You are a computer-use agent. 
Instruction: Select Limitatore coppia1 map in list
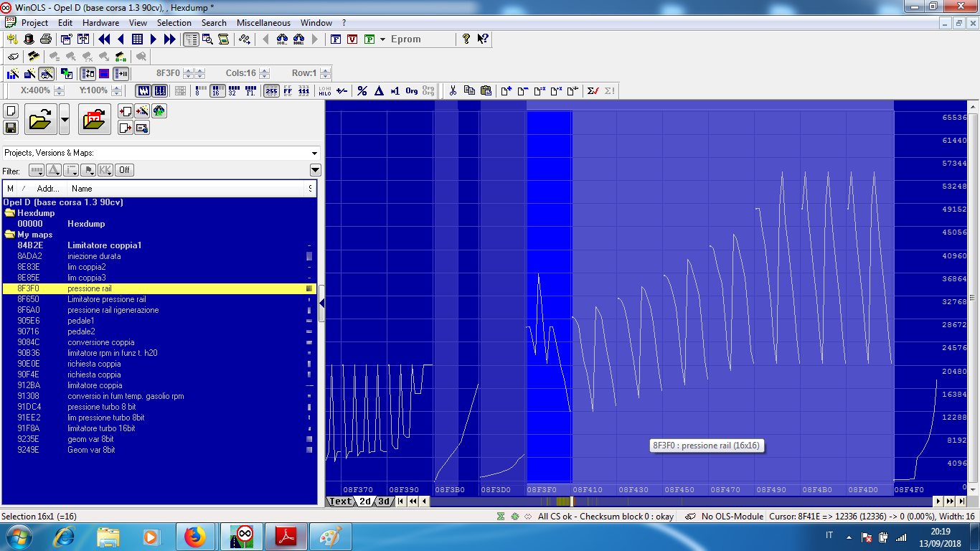coord(159,245)
